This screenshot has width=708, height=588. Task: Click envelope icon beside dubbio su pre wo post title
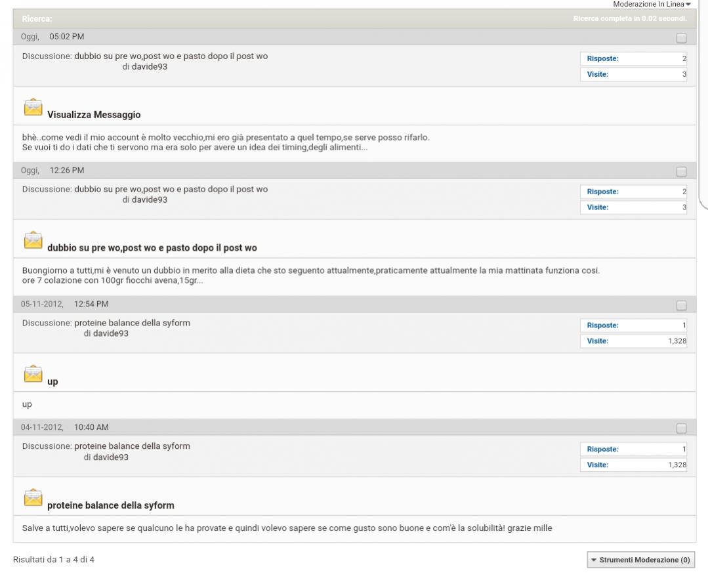[33, 241]
